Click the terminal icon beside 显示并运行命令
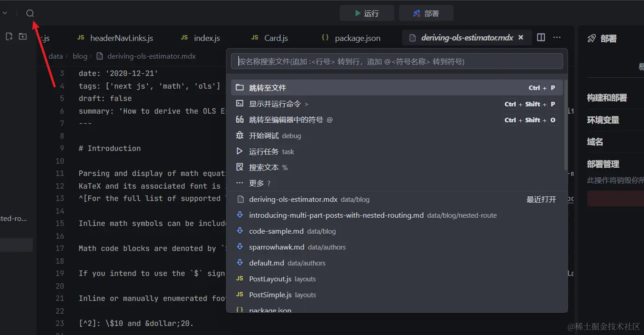 (x=240, y=103)
